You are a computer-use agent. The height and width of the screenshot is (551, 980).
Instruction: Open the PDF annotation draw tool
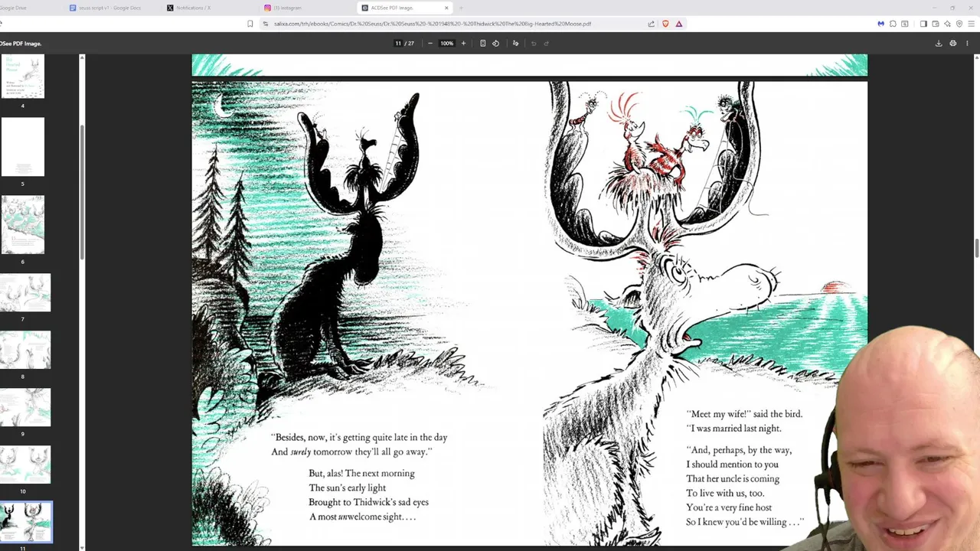pos(515,43)
